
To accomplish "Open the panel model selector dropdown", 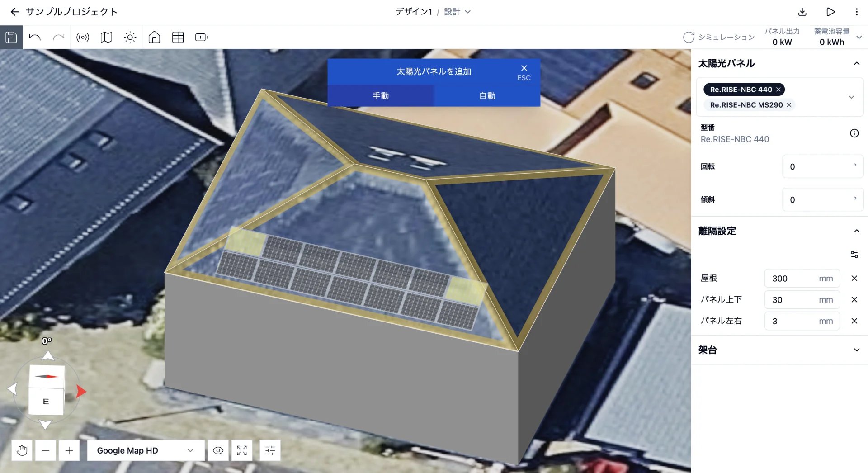I will pos(851,97).
